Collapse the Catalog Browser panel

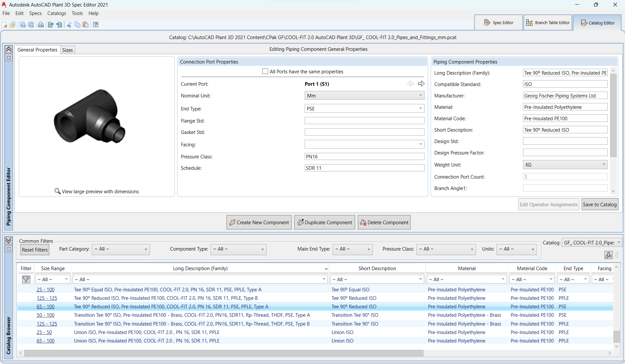tap(9, 240)
